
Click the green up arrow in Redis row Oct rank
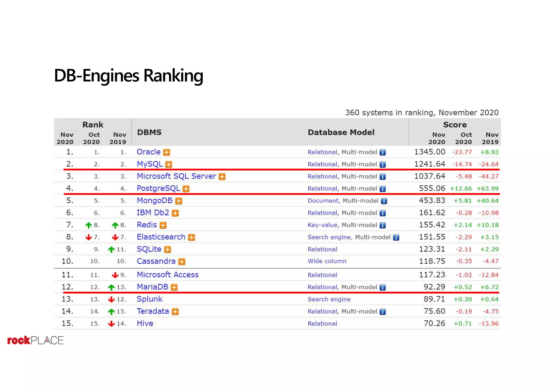pos(88,225)
